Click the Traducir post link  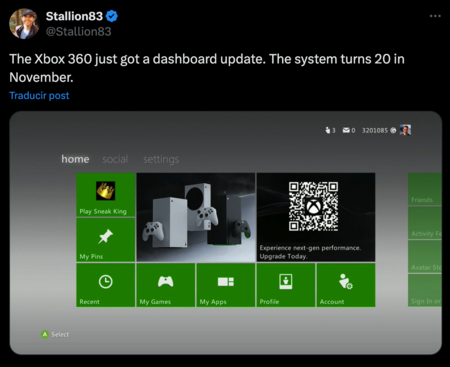click(x=39, y=96)
